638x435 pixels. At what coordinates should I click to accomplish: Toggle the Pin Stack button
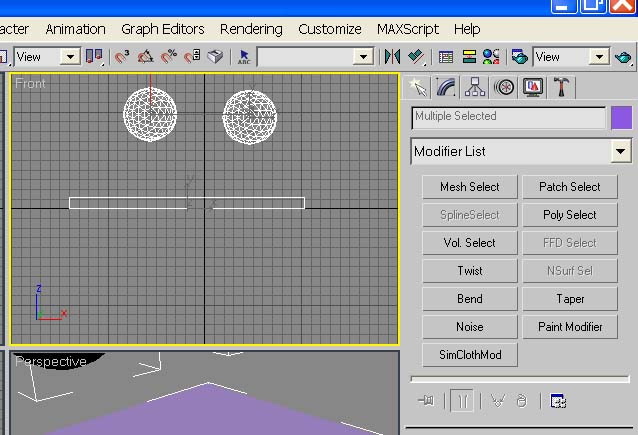427,401
